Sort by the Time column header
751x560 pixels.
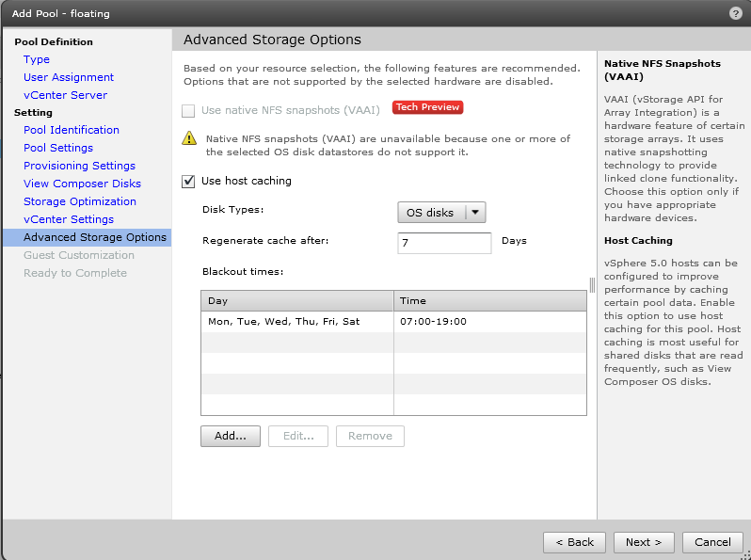490,301
